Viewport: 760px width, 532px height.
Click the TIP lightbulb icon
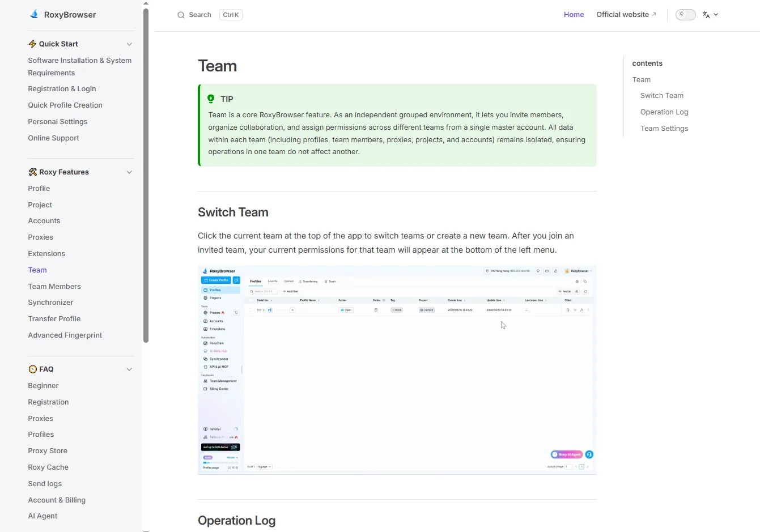[x=211, y=99]
